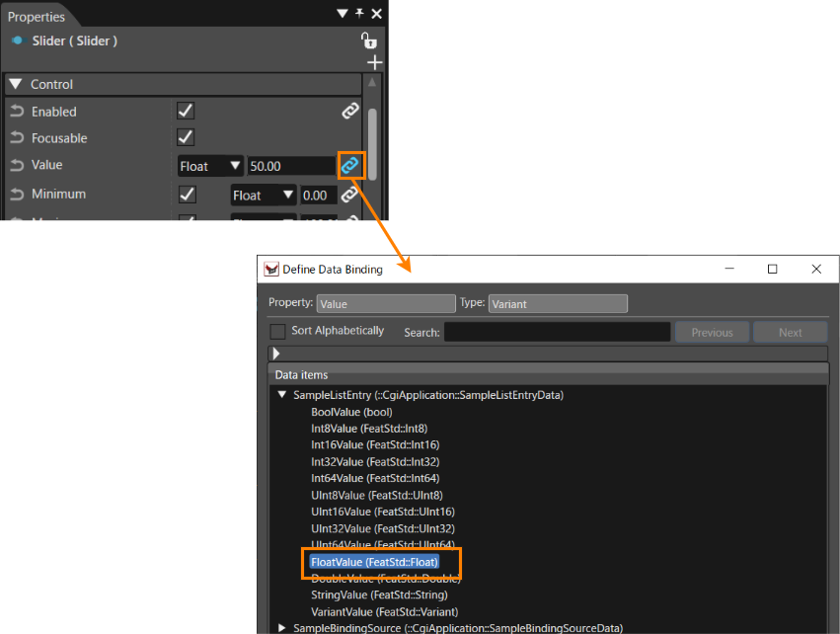Open the Minimum data binding link icon
The height and width of the screenshot is (634, 840).
[x=349, y=195]
